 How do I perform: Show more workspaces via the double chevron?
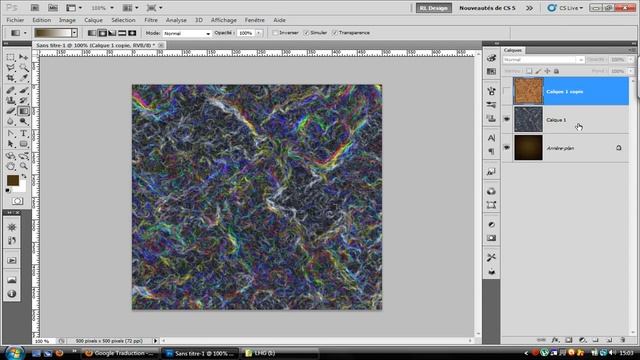(529, 8)
